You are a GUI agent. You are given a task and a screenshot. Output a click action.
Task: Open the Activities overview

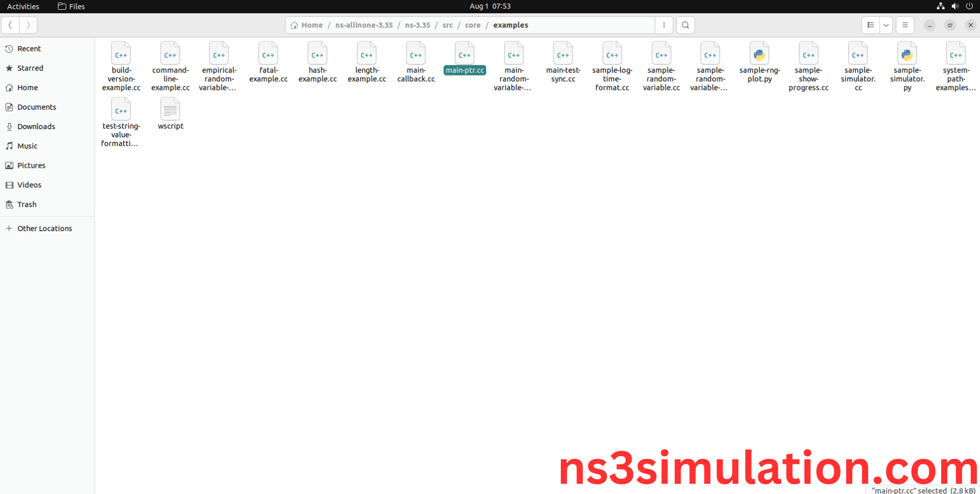coord(23,6)
